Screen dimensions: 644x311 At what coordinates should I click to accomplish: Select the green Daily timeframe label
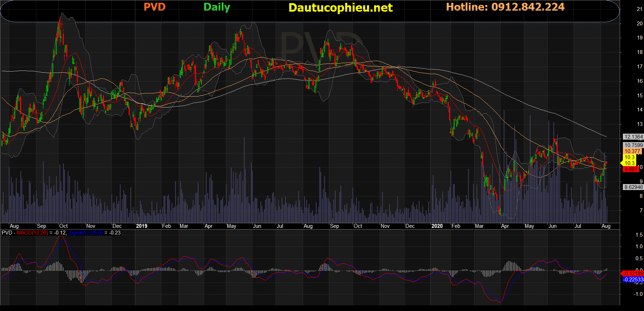(x=216, y=7)
